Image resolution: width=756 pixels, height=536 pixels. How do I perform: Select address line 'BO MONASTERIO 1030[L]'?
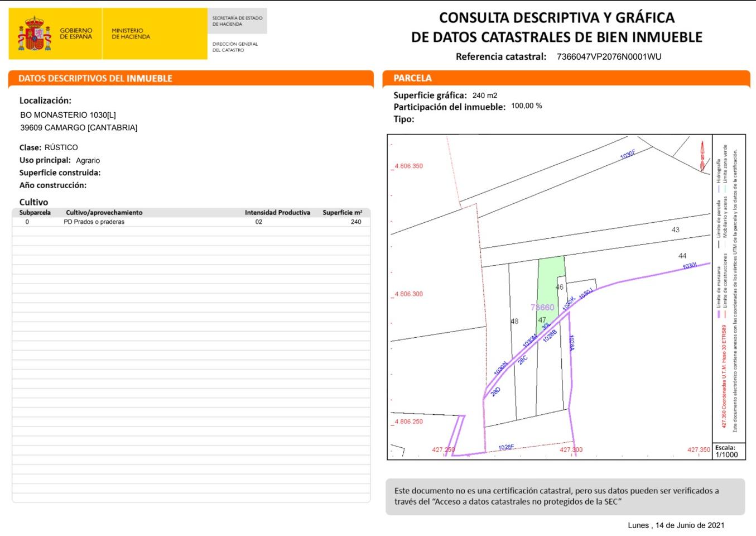point(68,114)
